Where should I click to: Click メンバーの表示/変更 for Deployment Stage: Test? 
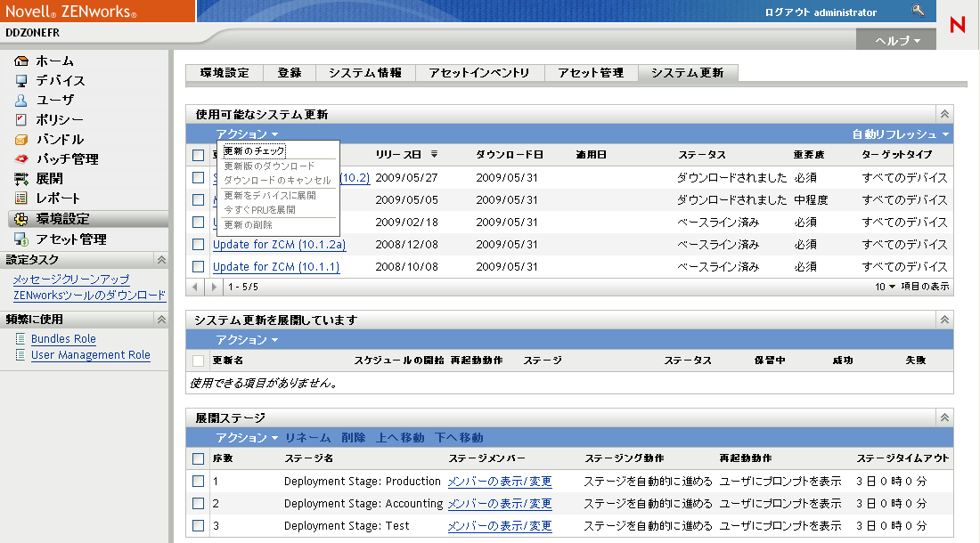click(500, 523)
